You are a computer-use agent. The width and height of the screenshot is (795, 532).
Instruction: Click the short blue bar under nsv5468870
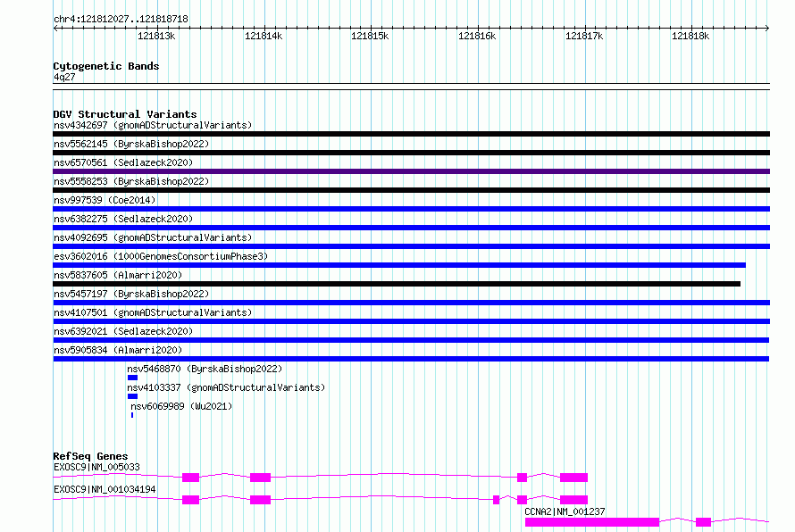click(132, 378)
